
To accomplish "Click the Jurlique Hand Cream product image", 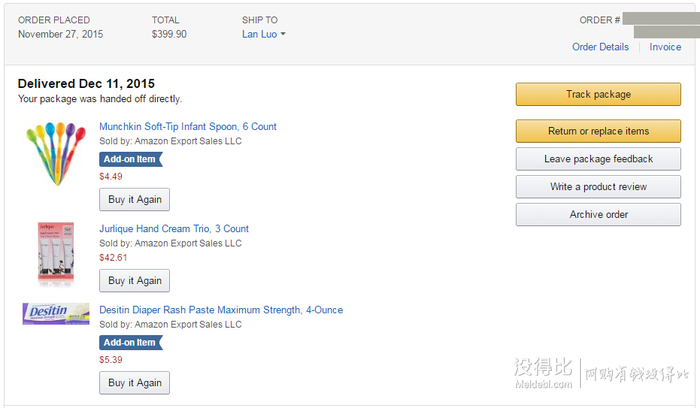I will [56, 253].
